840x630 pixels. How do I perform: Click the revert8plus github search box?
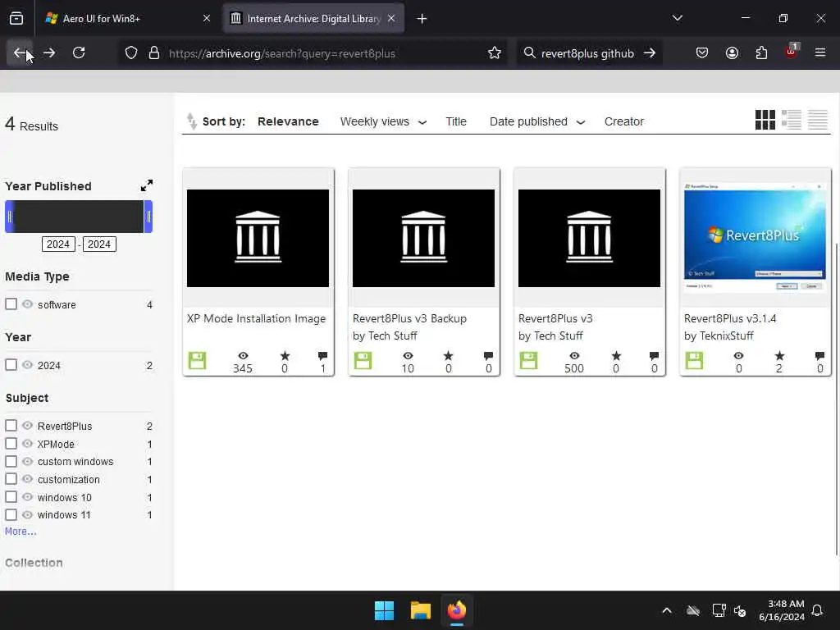click(587, 53)
